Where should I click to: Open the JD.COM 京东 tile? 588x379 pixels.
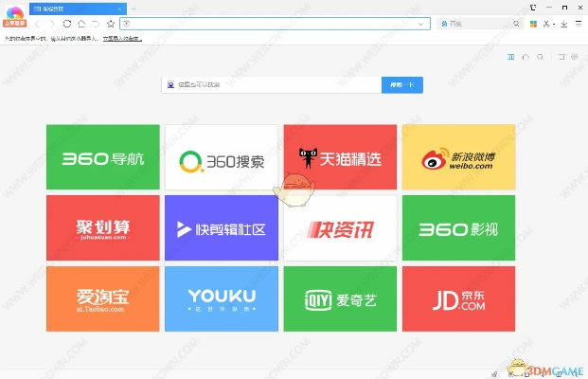click(x=458, y=298)
